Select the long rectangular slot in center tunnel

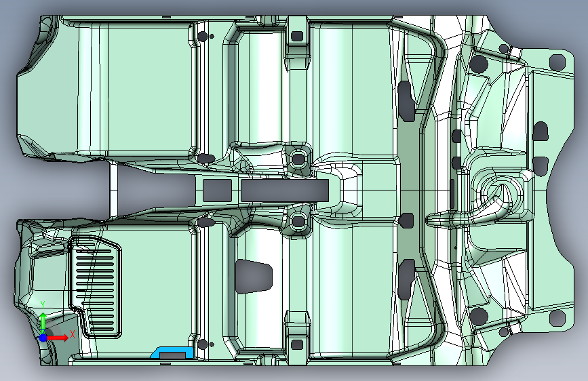tap(285, 190)
